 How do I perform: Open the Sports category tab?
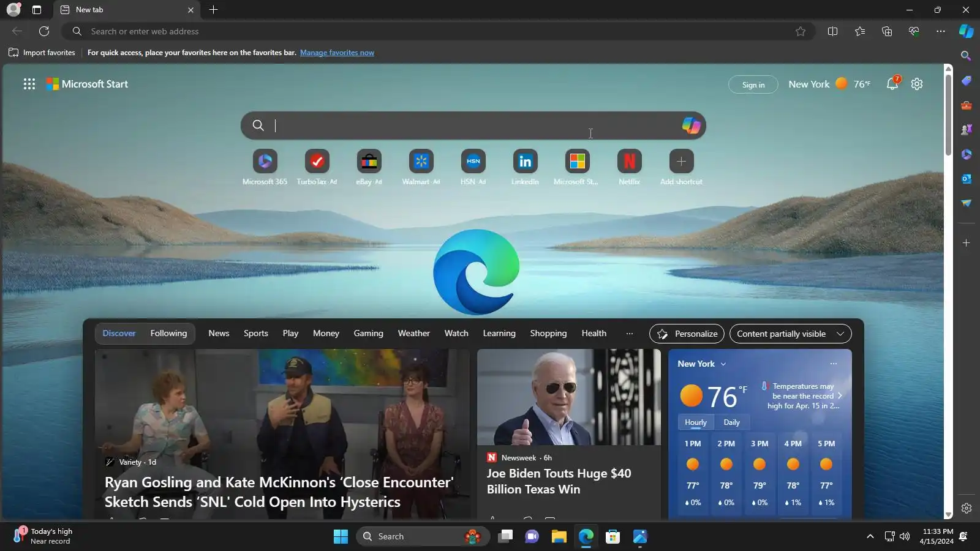pyautogui.click(x=256, y=334)
